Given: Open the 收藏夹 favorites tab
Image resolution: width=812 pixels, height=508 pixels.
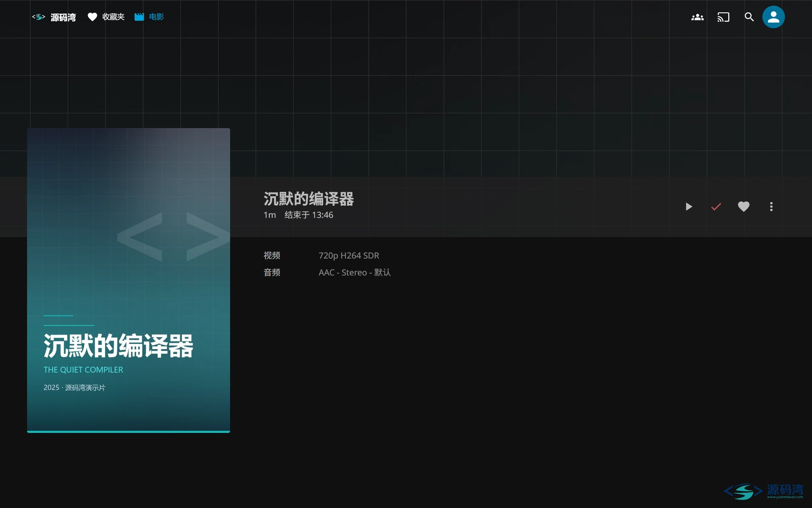Looking at the screenshot, I should click(x=106, y=17).
